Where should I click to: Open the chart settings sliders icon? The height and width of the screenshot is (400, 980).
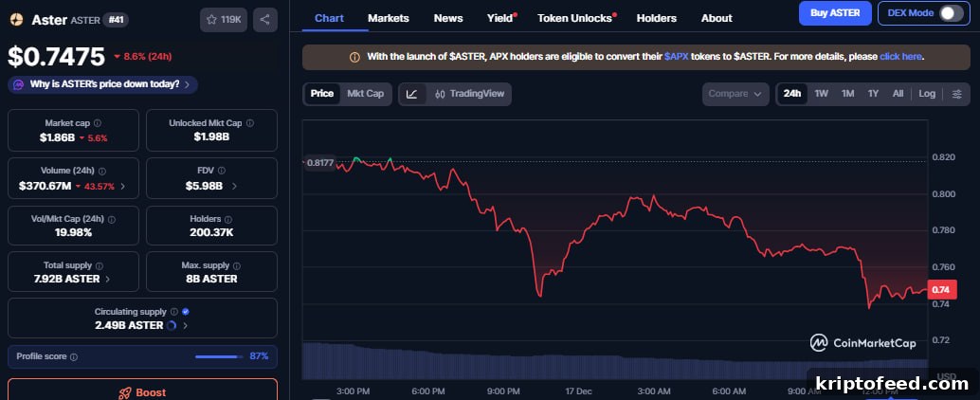point(957,94)
